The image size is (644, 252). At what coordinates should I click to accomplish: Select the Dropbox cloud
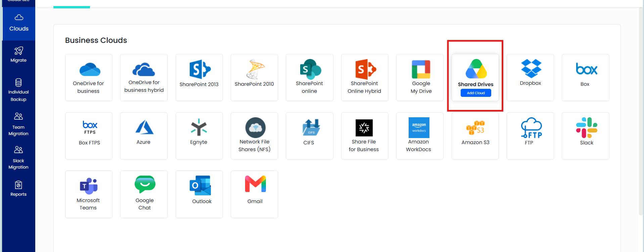coord(530,77)
